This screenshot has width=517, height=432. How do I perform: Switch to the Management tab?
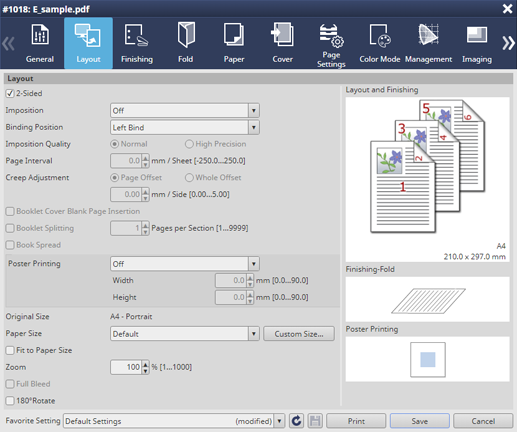click(428, 43)
